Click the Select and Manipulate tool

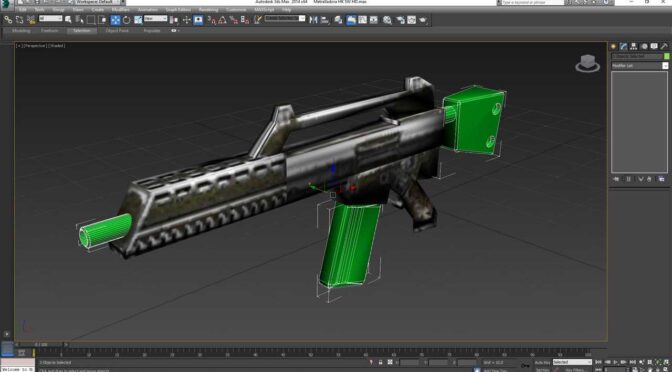point(186,20)
